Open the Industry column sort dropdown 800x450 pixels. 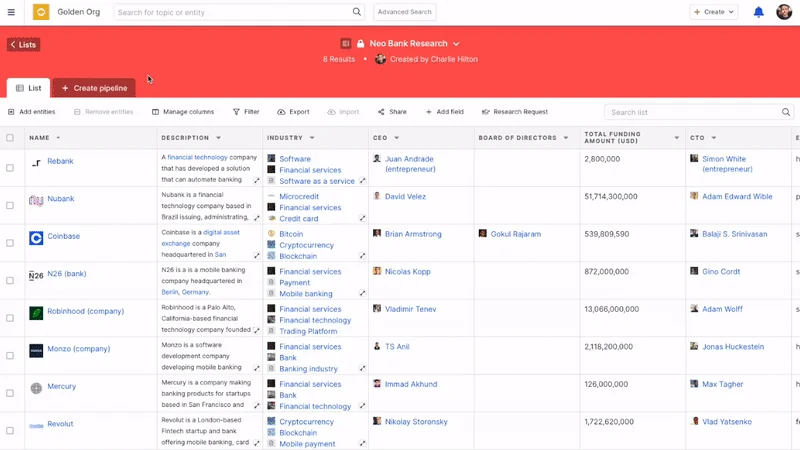pos(312,138)
